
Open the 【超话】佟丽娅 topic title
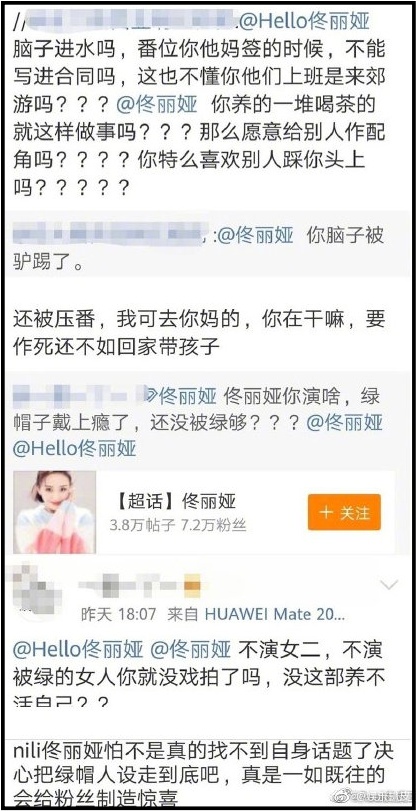(173, 501)
